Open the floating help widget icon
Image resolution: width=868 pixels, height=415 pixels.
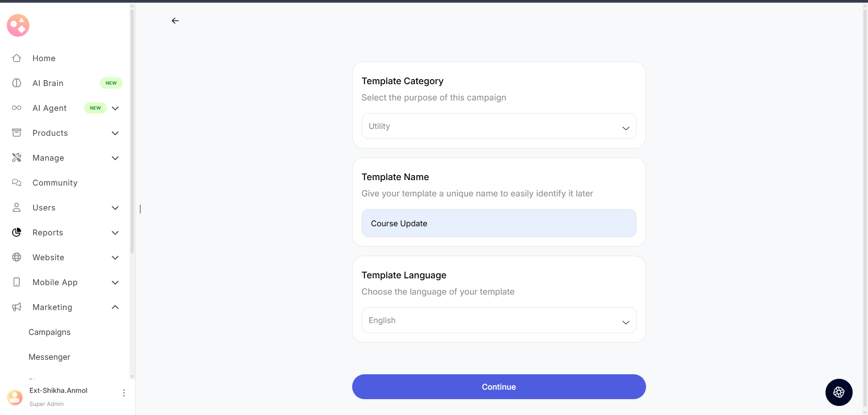(839, 392)
